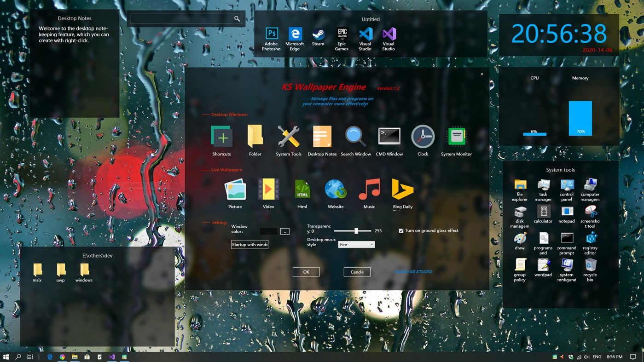Open the Bing Daily wallpaper option
This screenshot has width=644, height=362.
pyautogui.click(x=402, y=189)
